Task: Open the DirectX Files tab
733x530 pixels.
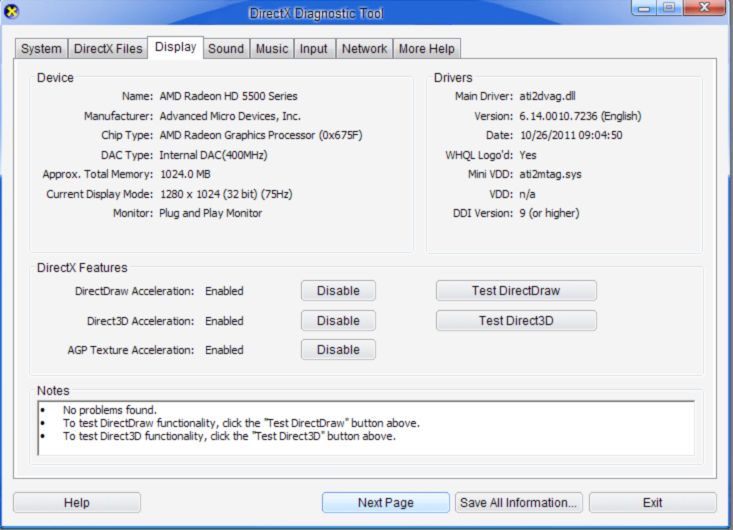Action: pyautogui.click(x=108, y=49)
